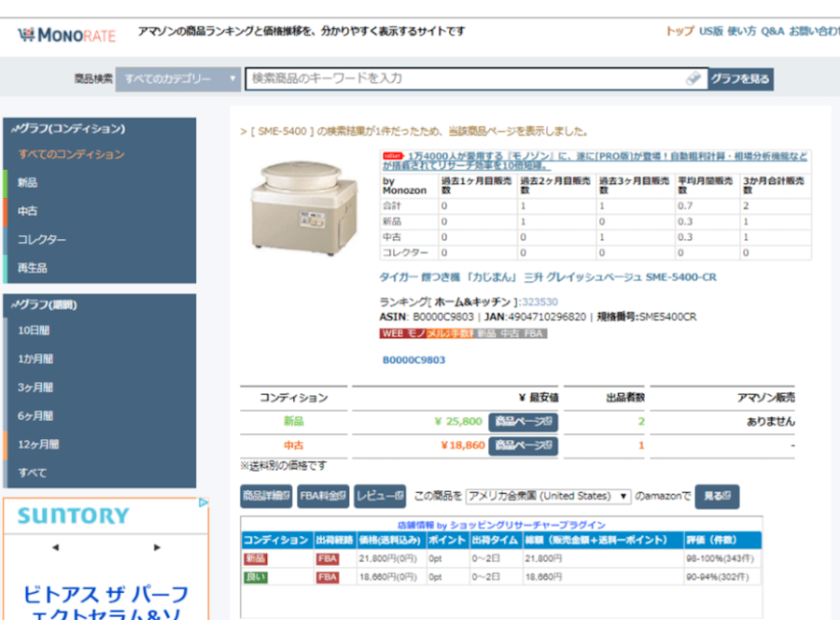Click the JAN code 4904710296820
Viewport: 840px width, 620px height.
tap(547, 317)
